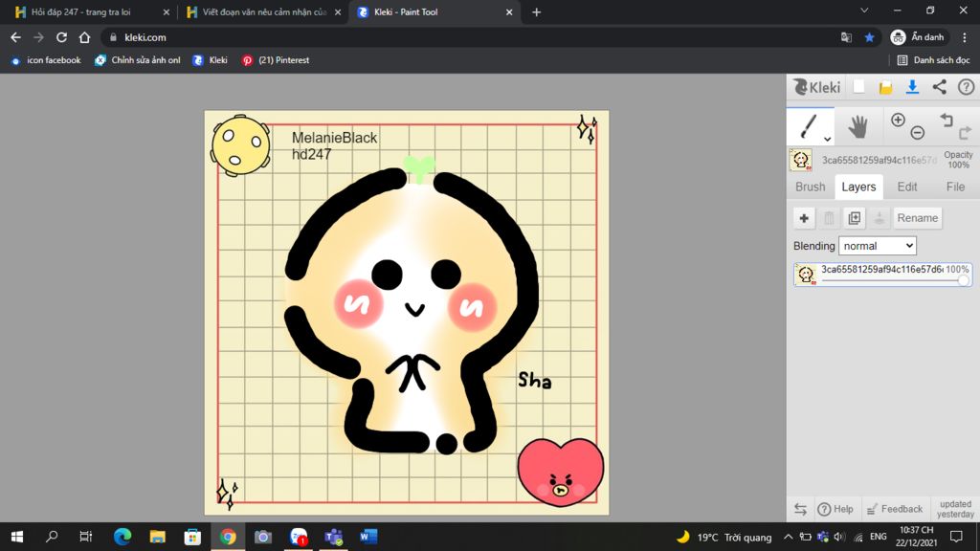
Task: Switch to 'Viết đoạn văn' browser tab
Action: (x=262, y=11)
